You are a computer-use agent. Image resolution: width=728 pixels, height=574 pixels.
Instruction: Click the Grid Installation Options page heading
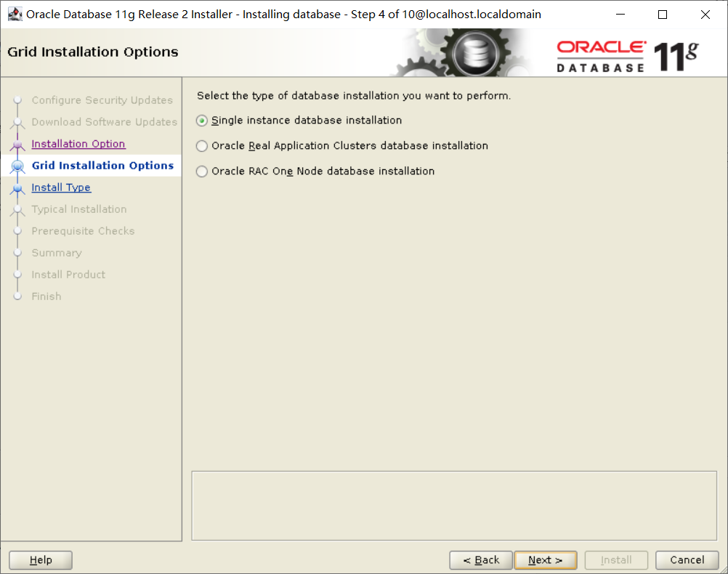[93, 52]
